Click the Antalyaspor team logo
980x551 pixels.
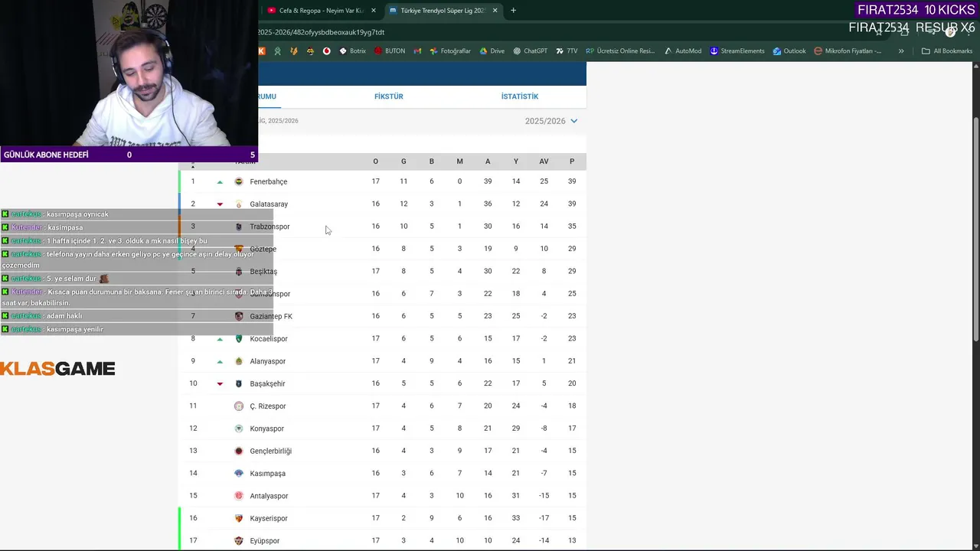click(239, 496)
